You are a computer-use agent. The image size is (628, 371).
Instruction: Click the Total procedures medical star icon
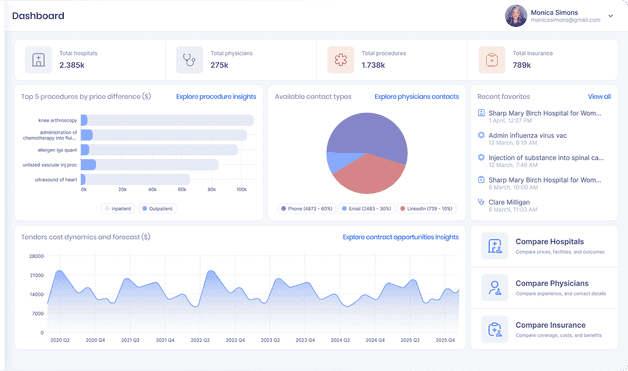click(x=341, y=60)
